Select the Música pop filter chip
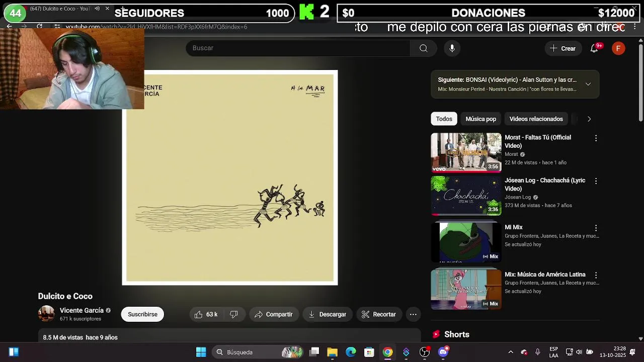Screen dimensions: 644x362 (480, 119)
